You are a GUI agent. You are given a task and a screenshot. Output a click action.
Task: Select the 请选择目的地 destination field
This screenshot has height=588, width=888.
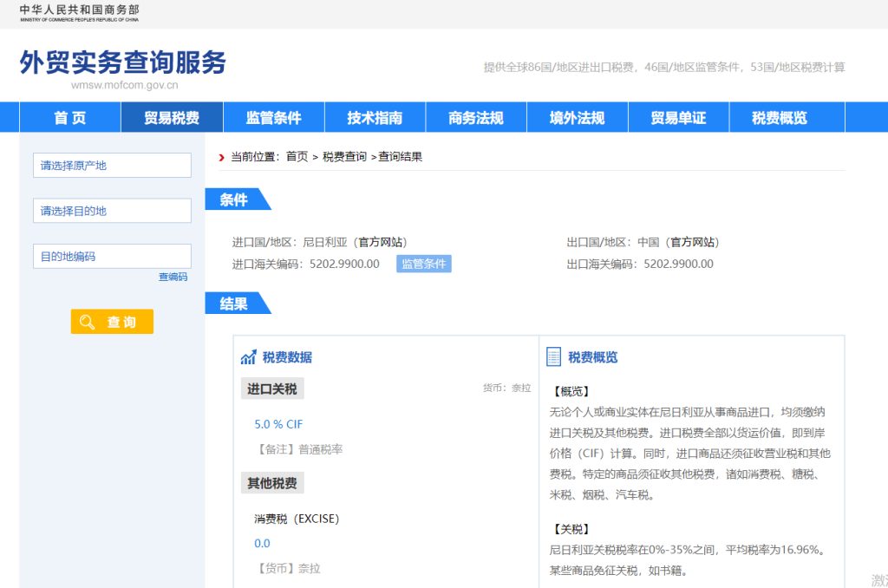pos(112,211)
